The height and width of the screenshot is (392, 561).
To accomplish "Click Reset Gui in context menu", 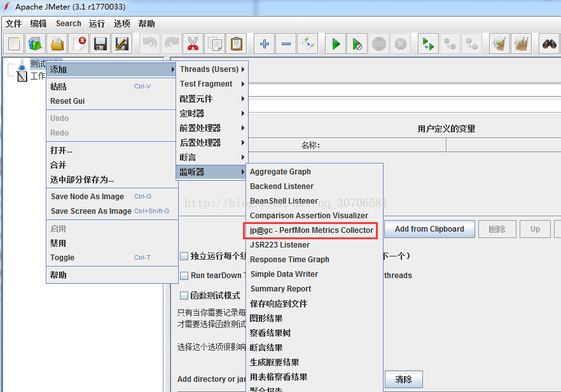I will [x=112, y=101].
